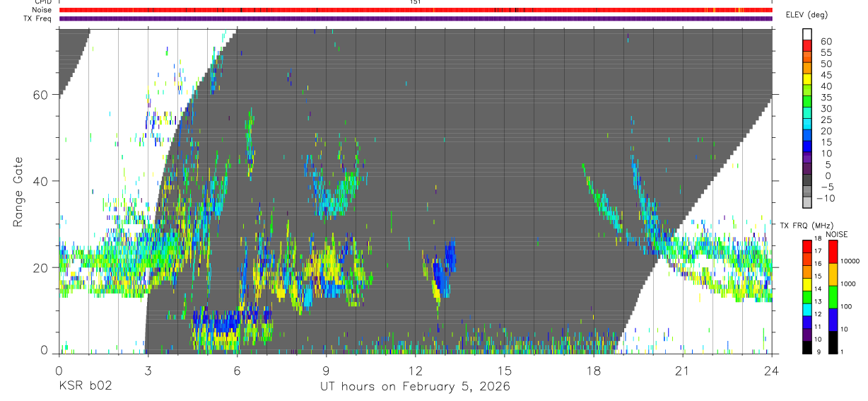Click the '35' label on the ELEV scale

point(825,98)
